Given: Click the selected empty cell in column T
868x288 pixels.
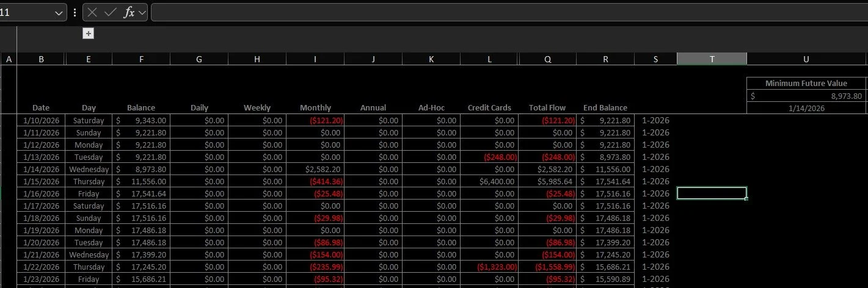Looking at the screenshot, I should click(x=712, y=193).
